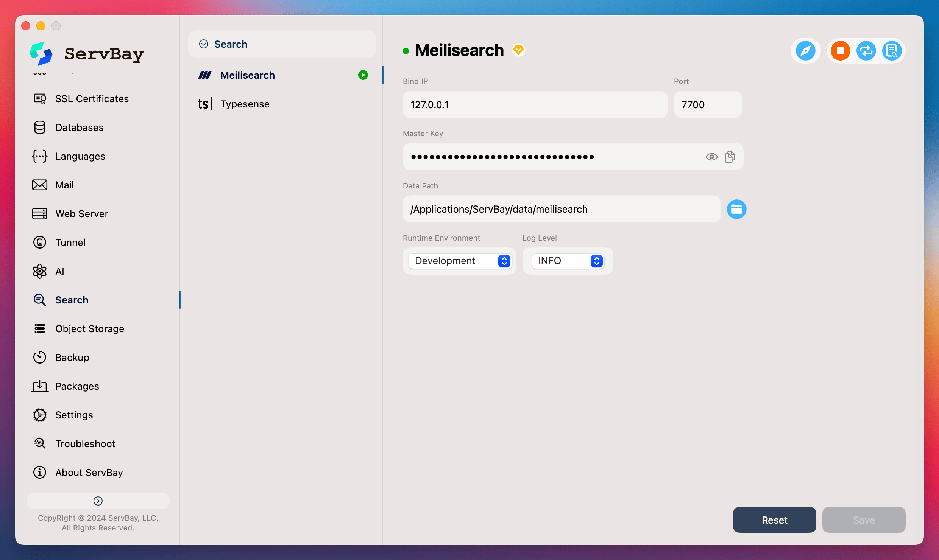939x560 pixels.
Task: Show the Master Key with eye icon
Action: pos(711,157)
